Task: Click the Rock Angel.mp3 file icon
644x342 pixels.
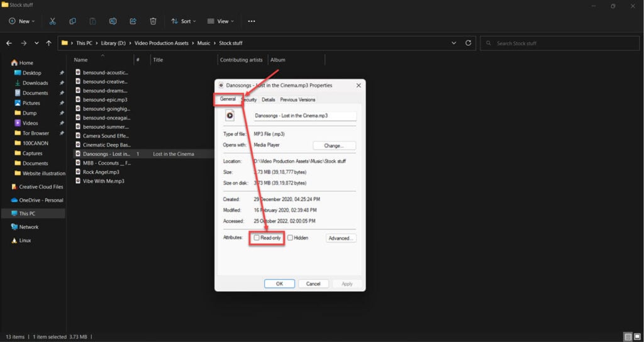Action: pos(78,172)
